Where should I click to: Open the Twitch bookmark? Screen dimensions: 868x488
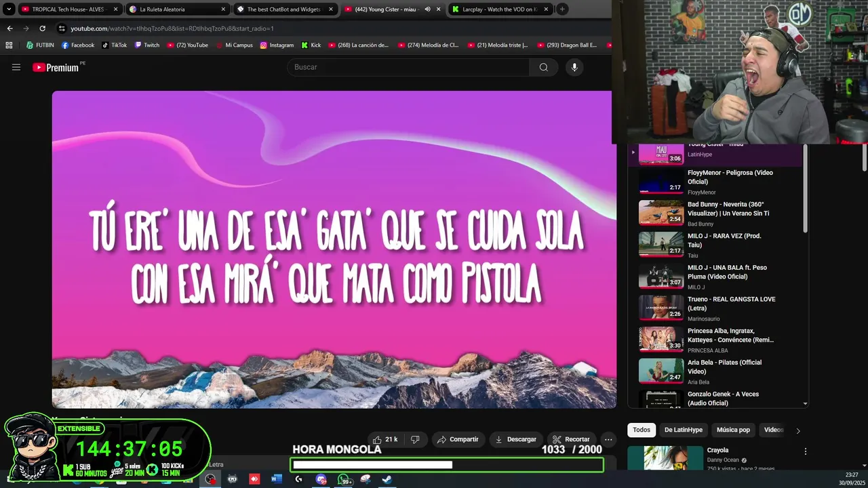(x=147, y=45)
